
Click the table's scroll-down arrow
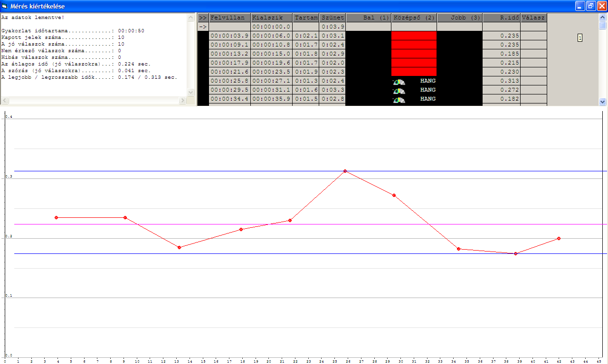603,102
